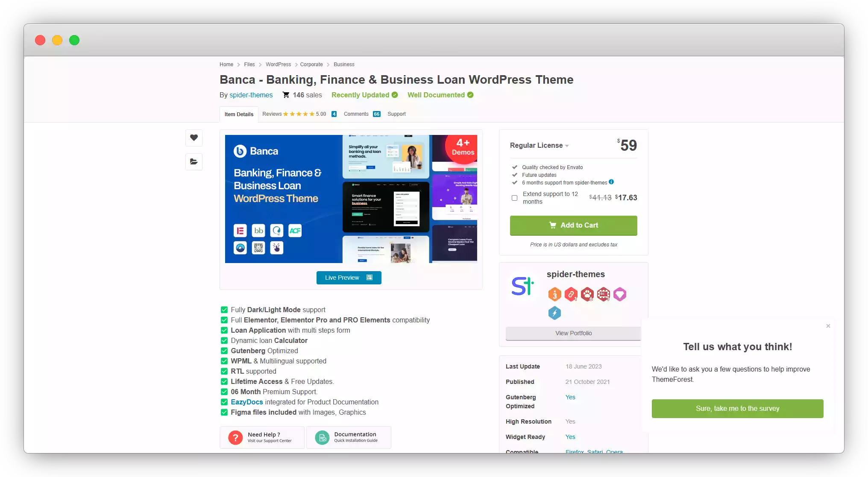Click Widget Ready Yes link
This screenshot has width=868, height=477.
[570, 437]
